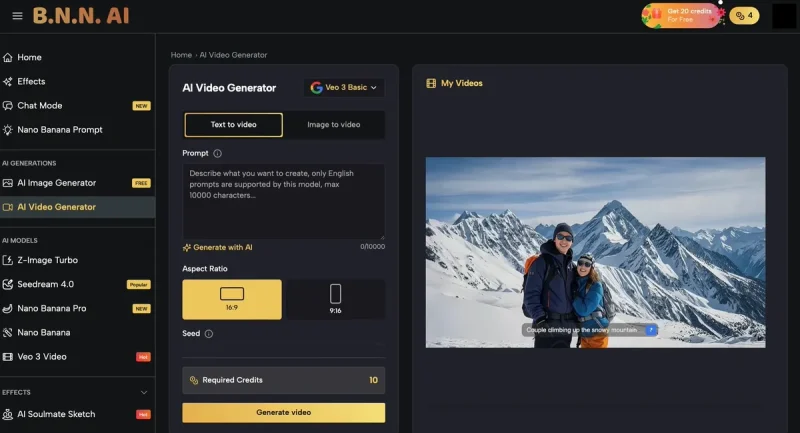The height and width of the screenshot is (433, 800).
Task: Click inside the Prompt text area
Action: point(283,200)
